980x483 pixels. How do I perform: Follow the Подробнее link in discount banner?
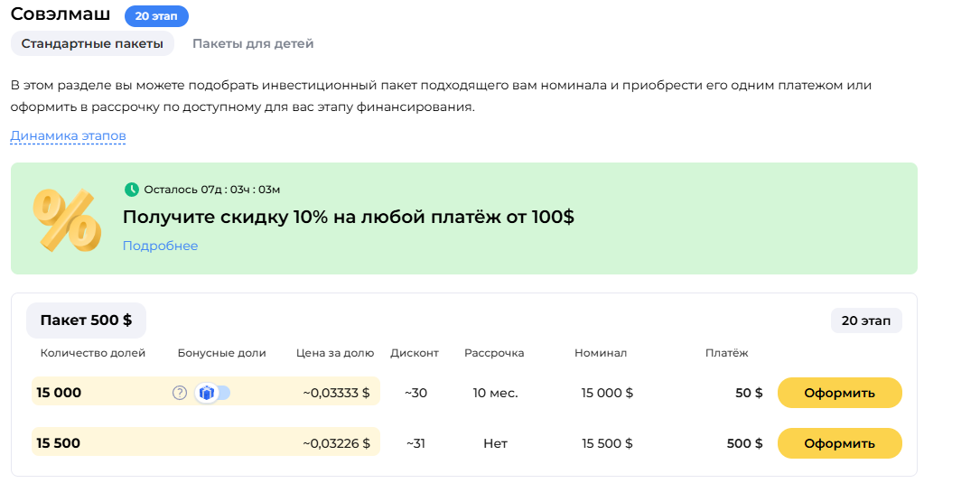tap(160, 246)
